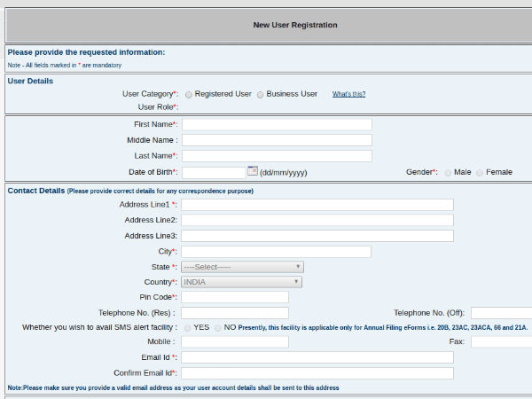
Task: Click the Address Line1 field
Action: point(317,205)
